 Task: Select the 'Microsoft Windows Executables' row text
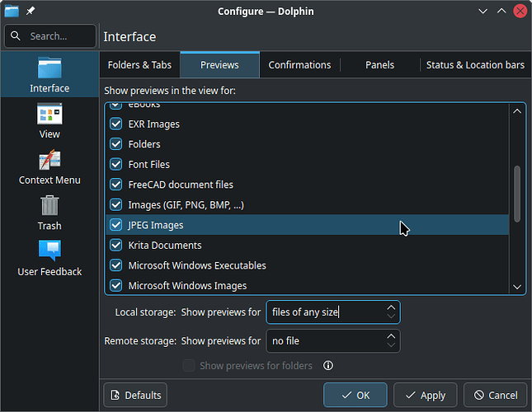point(197,265)
